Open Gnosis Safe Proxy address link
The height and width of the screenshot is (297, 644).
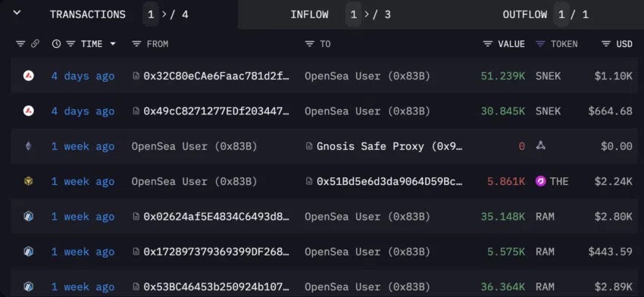(x=389, y=146)
